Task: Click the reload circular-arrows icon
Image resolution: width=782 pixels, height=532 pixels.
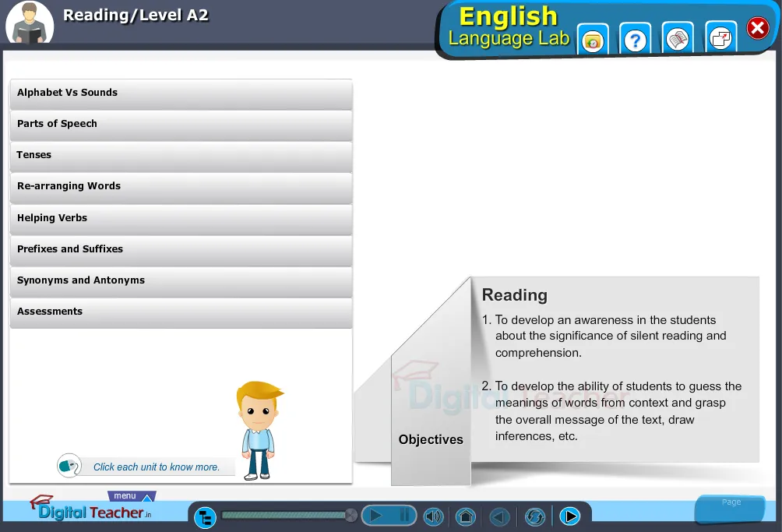Action: tap(535, 516)
